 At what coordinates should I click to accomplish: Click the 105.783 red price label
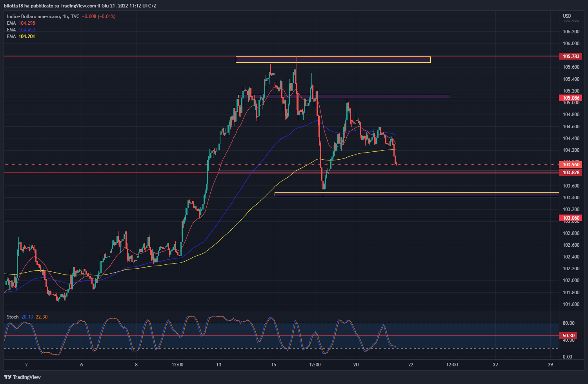571,56
